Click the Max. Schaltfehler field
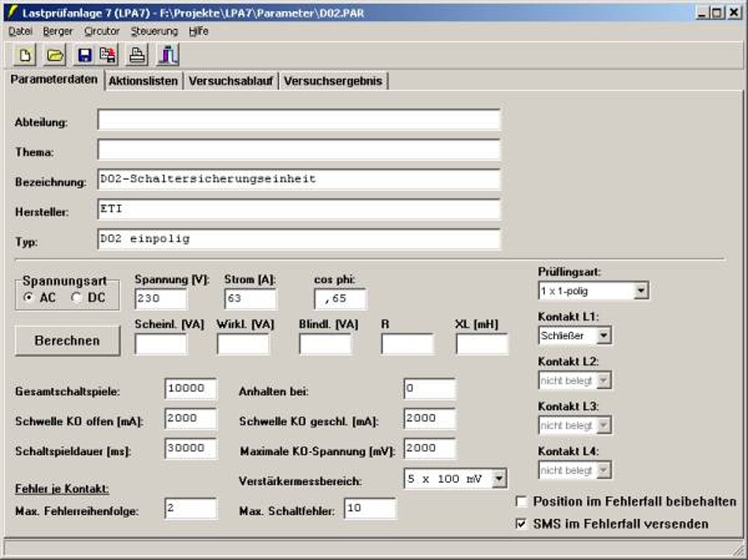The image size is (748, 560). coord(370,508)
